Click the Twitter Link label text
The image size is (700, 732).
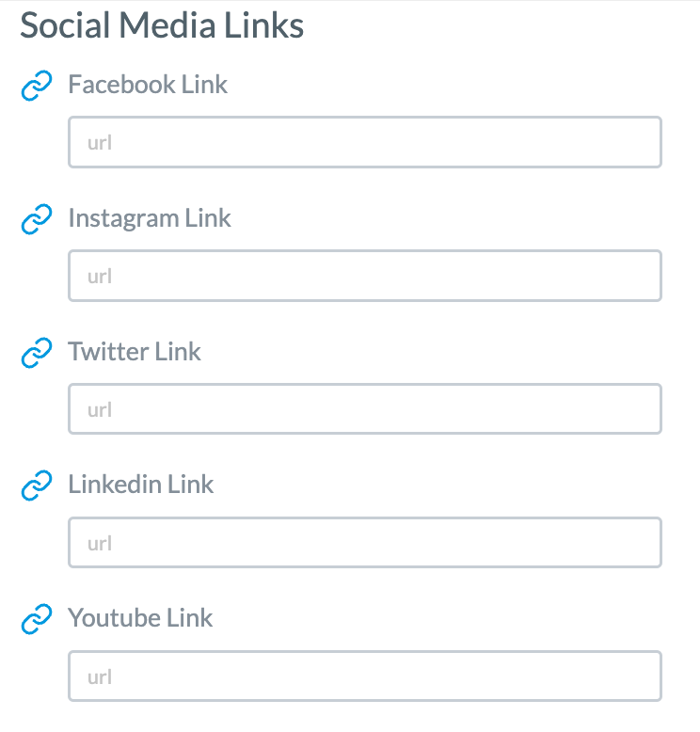coord(135,352)
